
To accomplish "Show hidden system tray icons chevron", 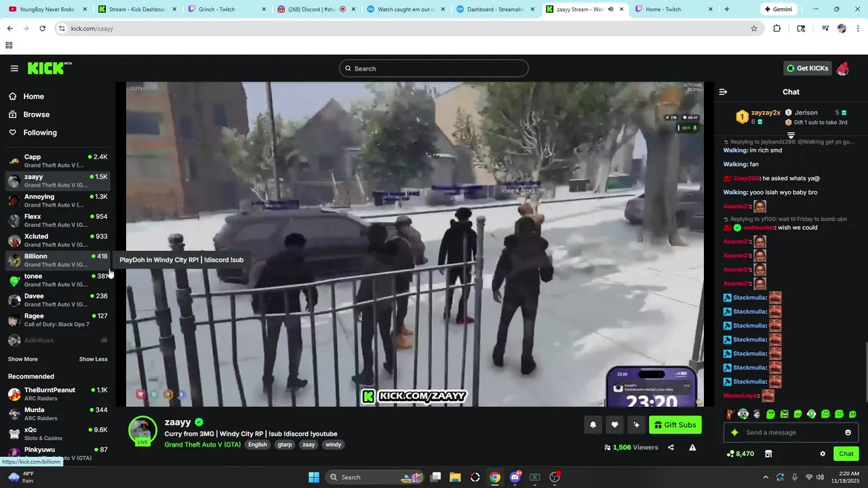I will point(766,477).
